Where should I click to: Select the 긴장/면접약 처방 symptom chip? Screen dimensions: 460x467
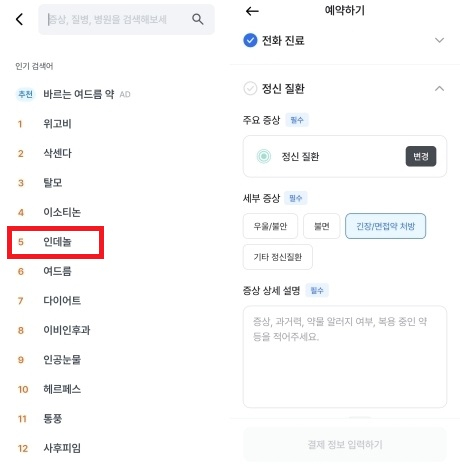click(x=385, y=226)
